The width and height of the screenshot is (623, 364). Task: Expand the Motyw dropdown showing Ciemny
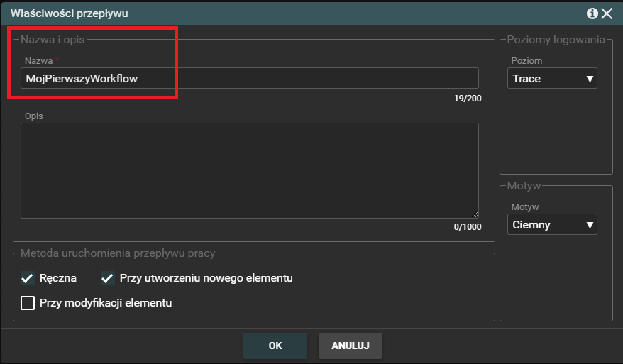(x=553, y=225)
